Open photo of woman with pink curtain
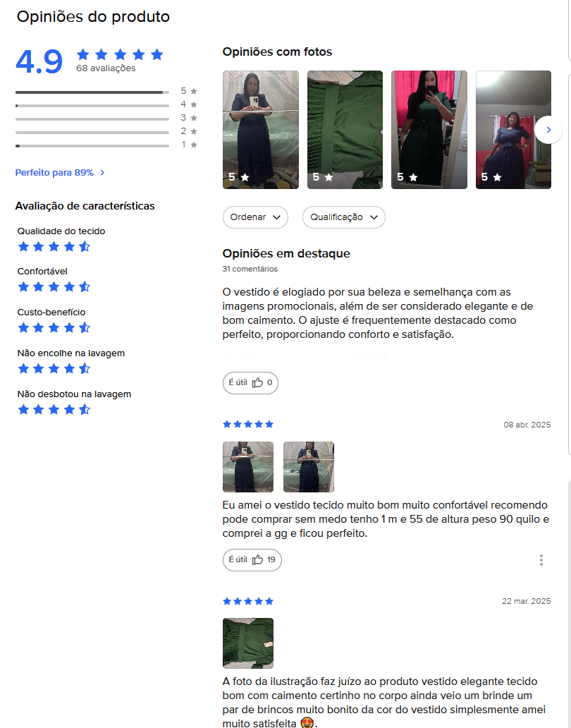Viewport: 571px width, 728px height. point(429,130)
